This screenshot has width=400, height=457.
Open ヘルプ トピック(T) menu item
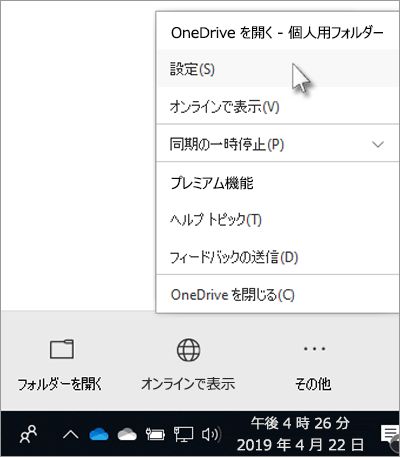pos(278,219)
